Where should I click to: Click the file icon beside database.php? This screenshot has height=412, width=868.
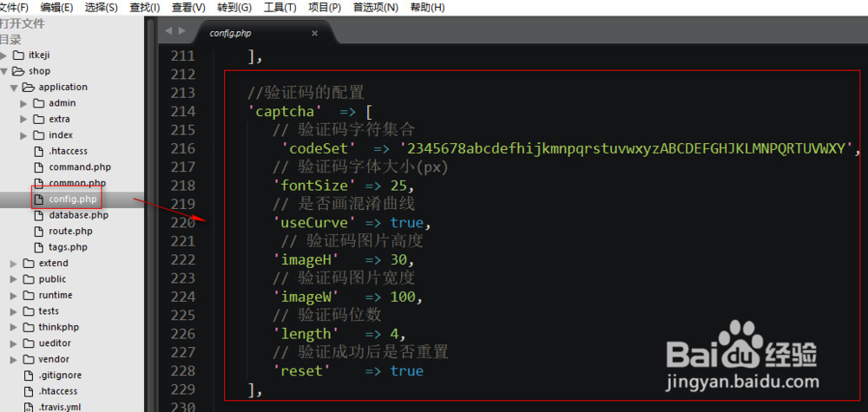(38, 215)
